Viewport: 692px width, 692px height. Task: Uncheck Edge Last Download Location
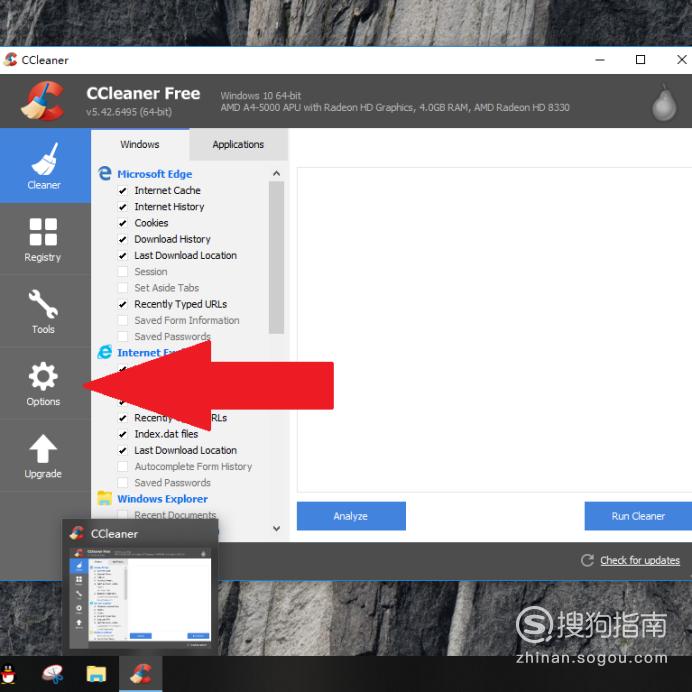(123, 256)
